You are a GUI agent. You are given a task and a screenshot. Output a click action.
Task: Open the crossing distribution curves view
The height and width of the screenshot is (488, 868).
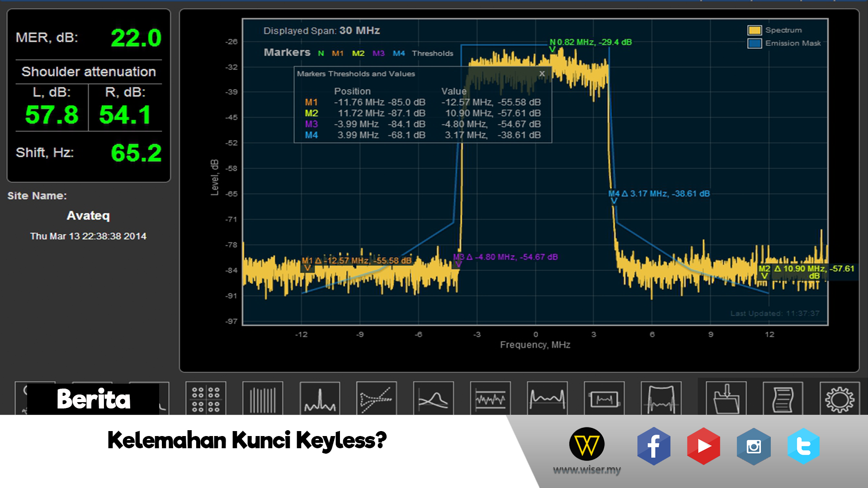click(x=433, y=399)
